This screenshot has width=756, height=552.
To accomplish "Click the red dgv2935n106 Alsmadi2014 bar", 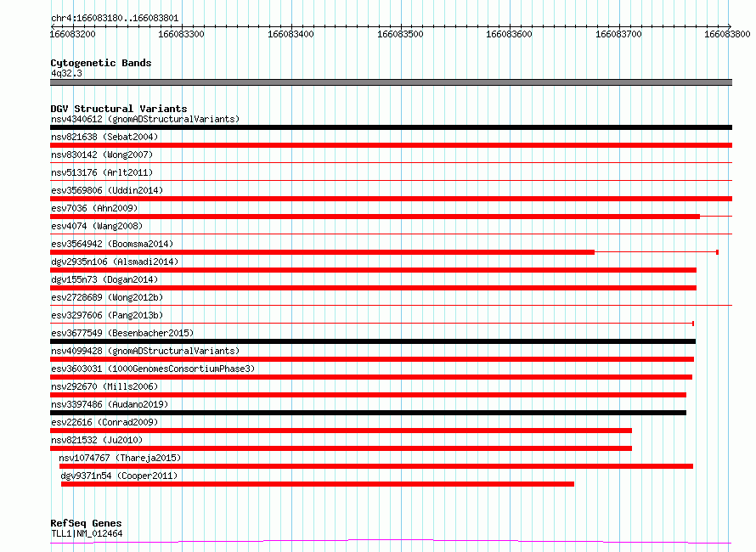I will pos(373,270).
